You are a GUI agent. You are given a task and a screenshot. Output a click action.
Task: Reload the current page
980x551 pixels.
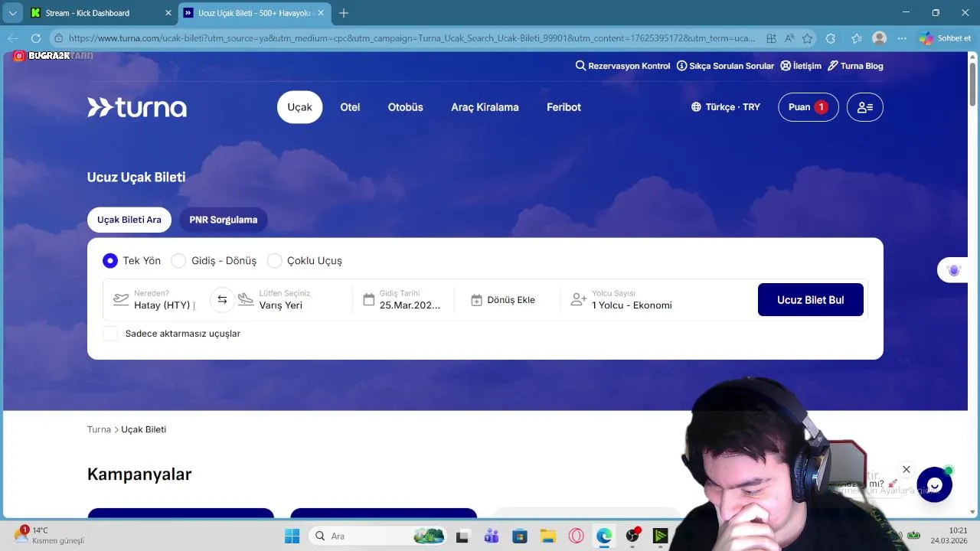click(36, 38)
